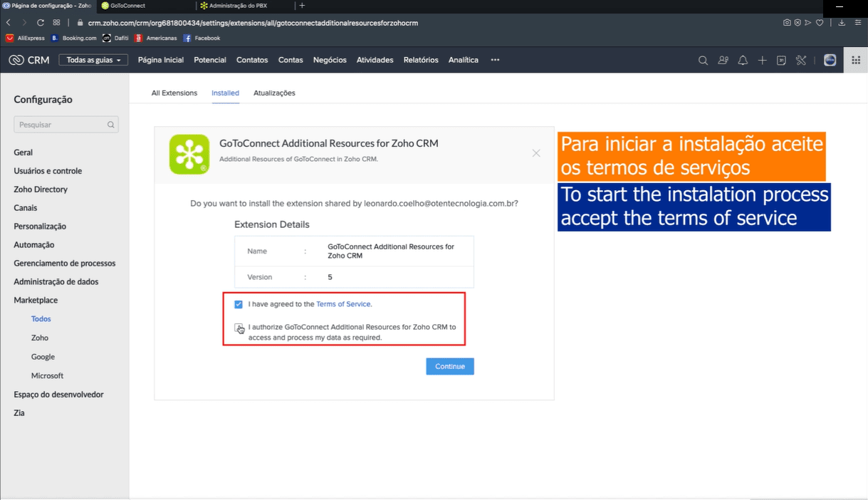Switch to the All Extensions tab
The height and width of the screenshot is (500, 868).
pyautogui.click(x=174, y=93)
